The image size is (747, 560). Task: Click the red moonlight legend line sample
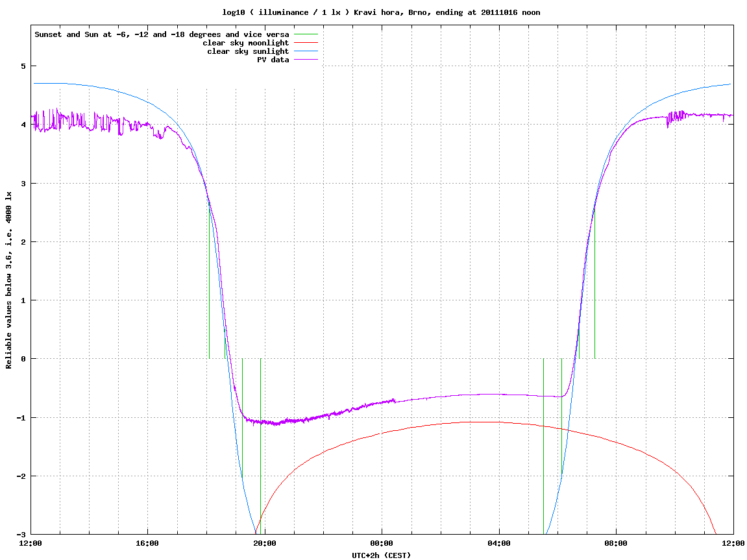306,43
